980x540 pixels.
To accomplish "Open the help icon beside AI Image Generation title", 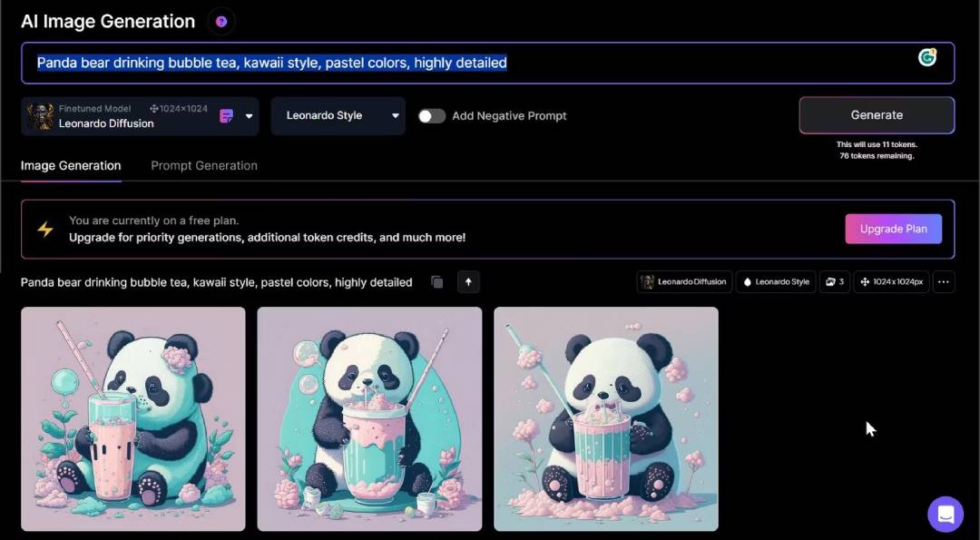I will (x=220, y=21).
